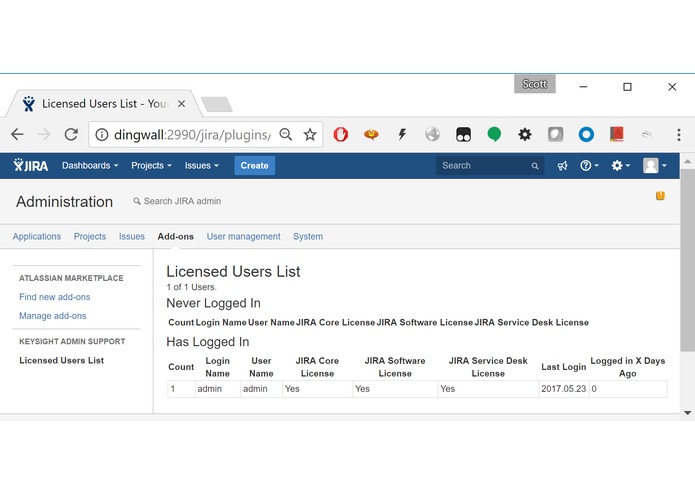The width and height of the screenshot is (695, 494).
Task: Click the site info icon in the address bar
Action: [102, 134]
